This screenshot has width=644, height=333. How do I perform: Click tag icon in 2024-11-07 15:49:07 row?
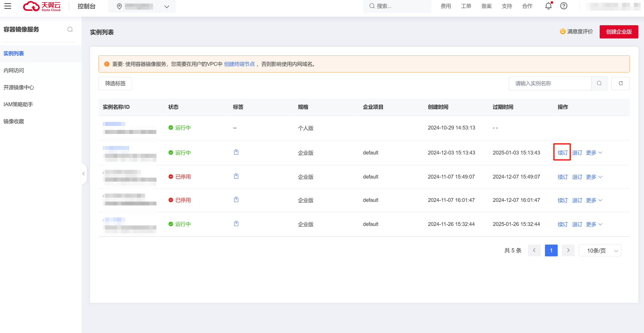(x=236, y=176)
